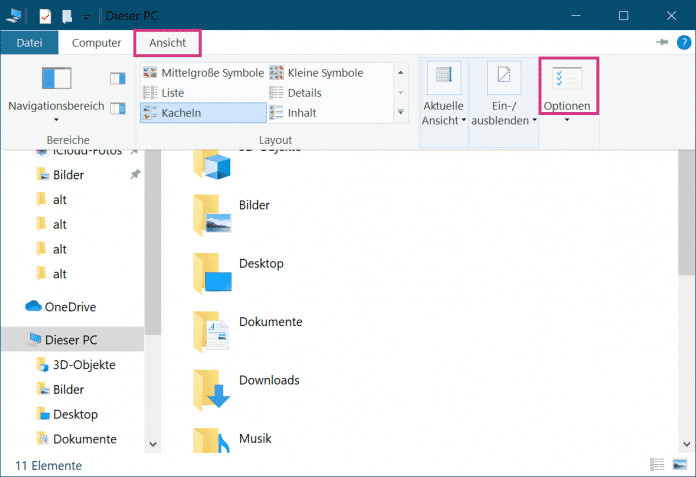Click the blue help question mark icon
Image resolution: width=696 pixels, height=477 pixels.
tap(683, 43)
